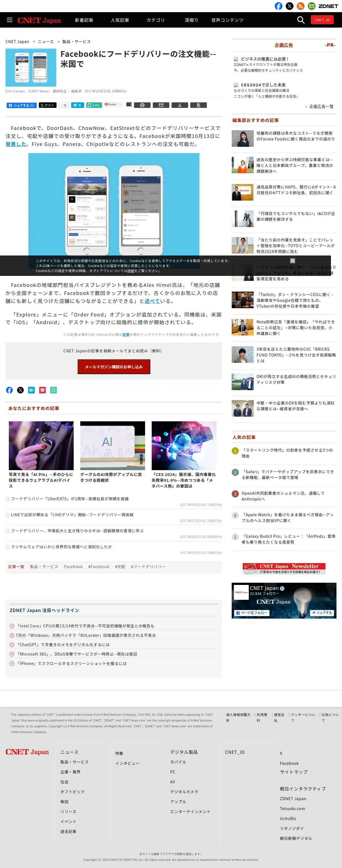Open site search with the magnifier icon
The width and height of the screenshot is (342, 868).
tap(301, 20)
